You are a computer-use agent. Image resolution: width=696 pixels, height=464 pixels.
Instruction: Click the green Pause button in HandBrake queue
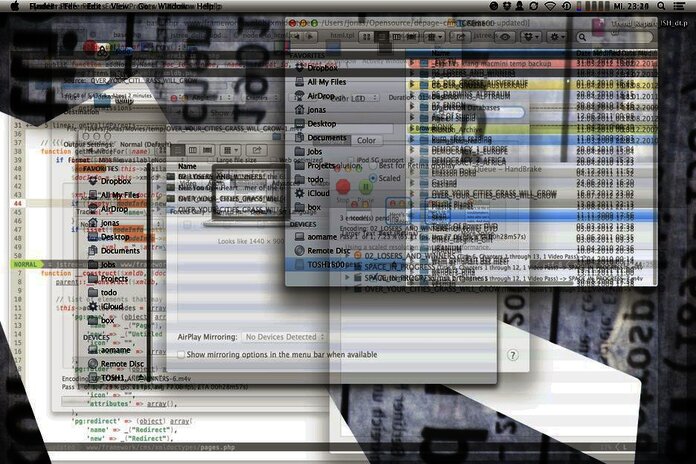(365, 187)
